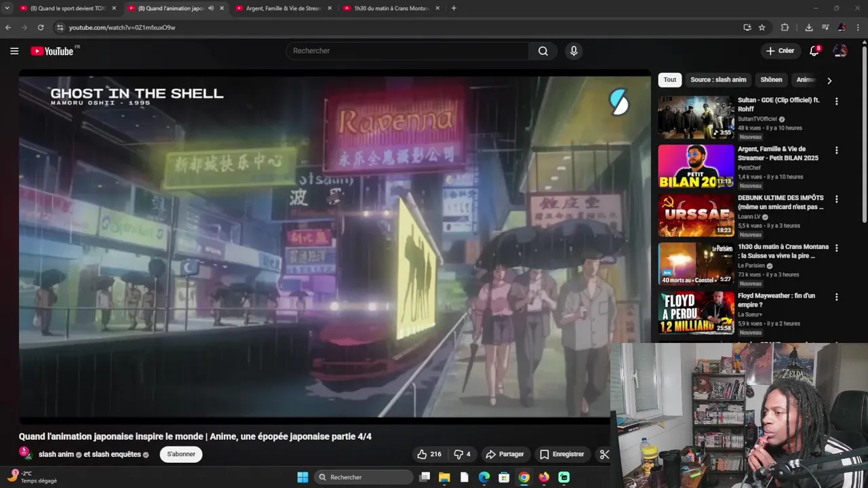Open a new browser tab

pos(454,8)
